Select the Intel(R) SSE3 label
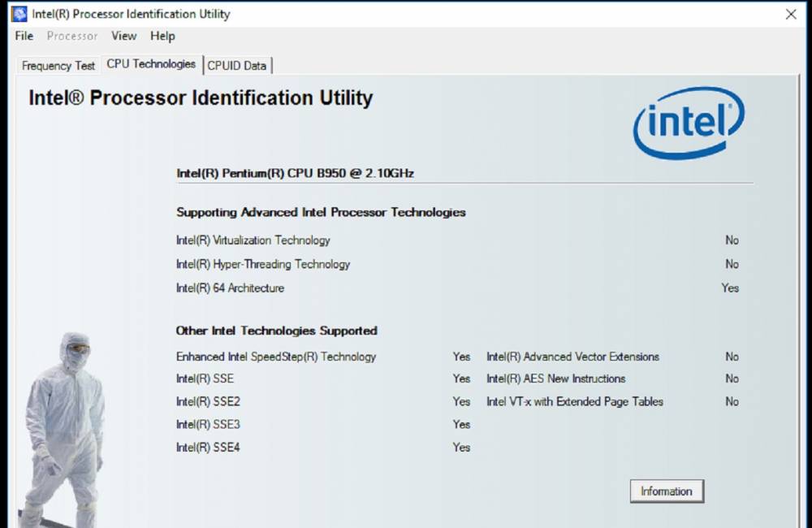The image size is (812, 528). 208,424
